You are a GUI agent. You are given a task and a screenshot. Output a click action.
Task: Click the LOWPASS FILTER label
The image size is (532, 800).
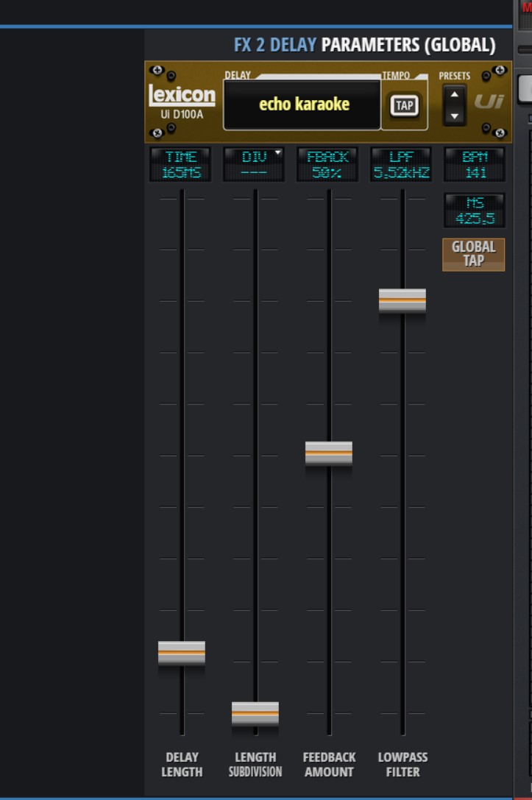(x=402, y=764)
